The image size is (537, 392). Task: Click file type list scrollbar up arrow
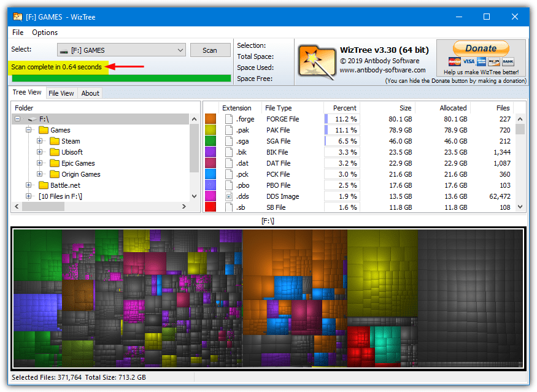click(x=520, y=119)
